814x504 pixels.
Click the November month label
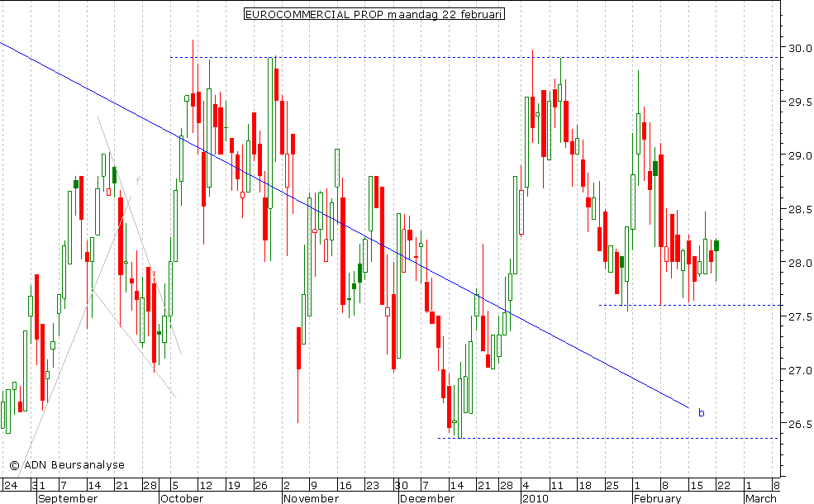click(x=311, y=498)
